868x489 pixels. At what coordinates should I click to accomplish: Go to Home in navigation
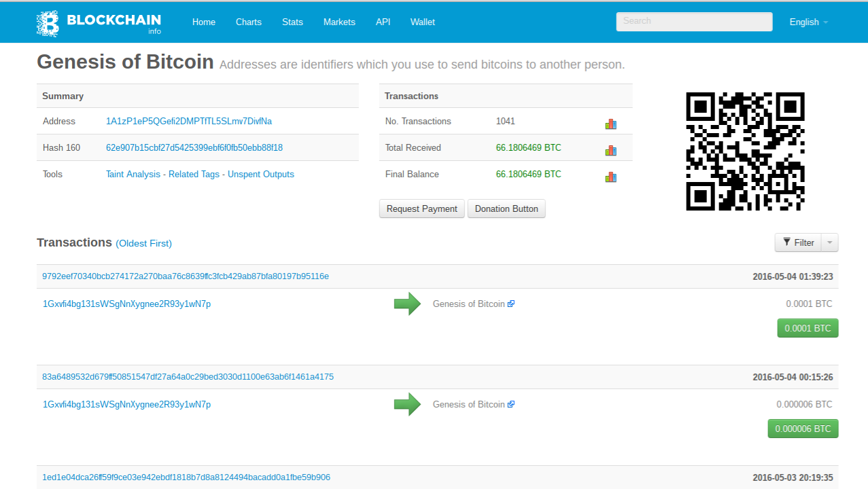(204, 22)
